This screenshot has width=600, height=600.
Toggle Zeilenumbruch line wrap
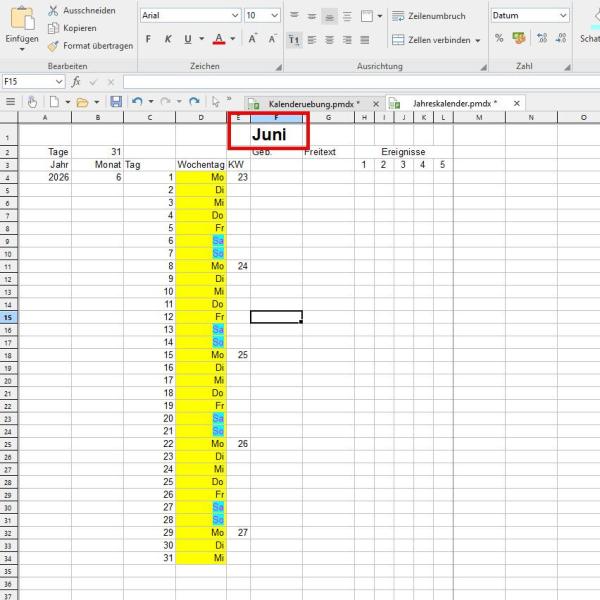[428, 16]
